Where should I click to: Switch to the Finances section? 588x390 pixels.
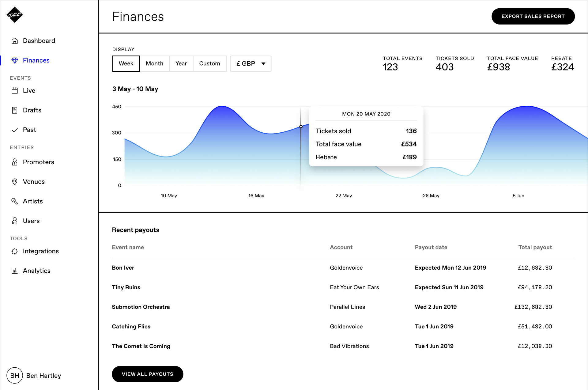tap(36, 60)
